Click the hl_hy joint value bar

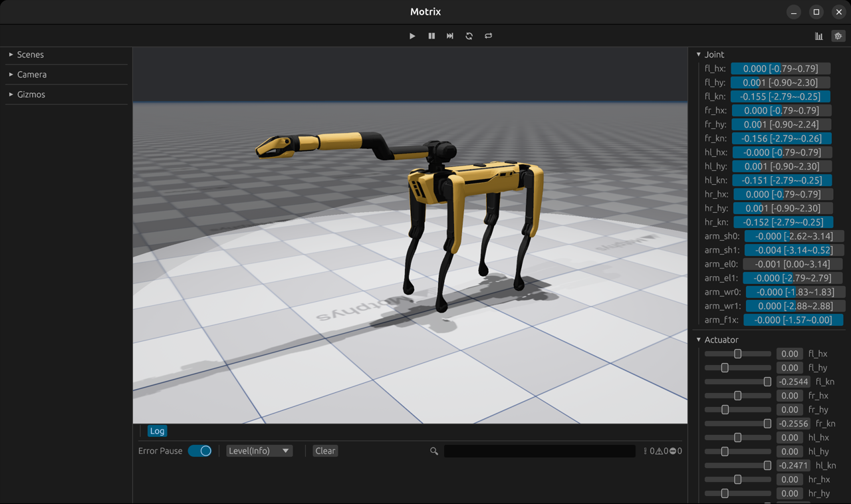pyautogui.click(x=781, y=166)
